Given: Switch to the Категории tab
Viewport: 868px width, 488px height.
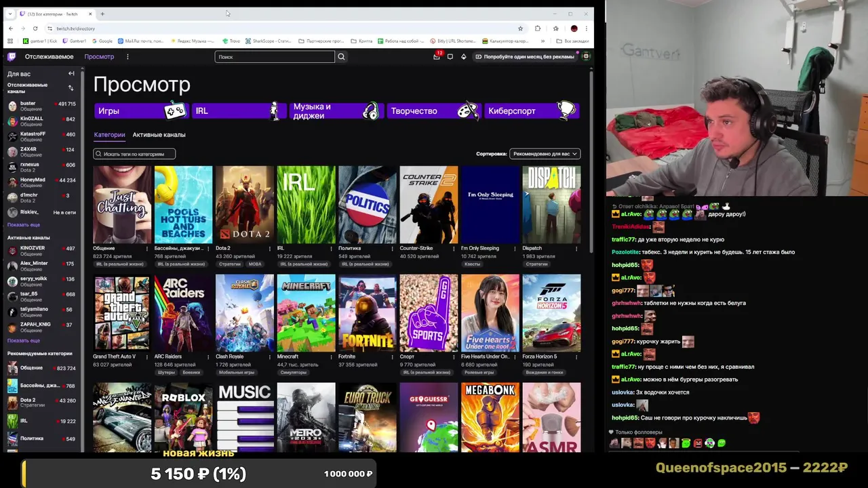Looking at the screenshot, I should coord(109,135).
